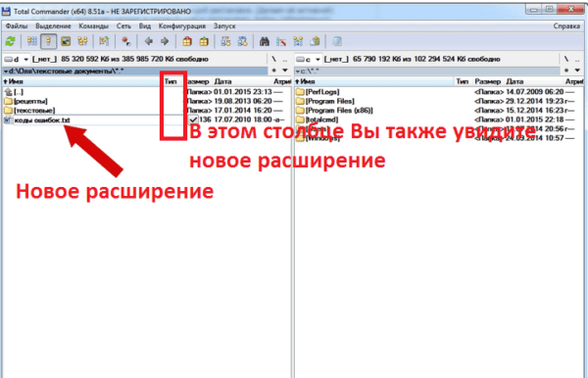Screen dimensions: 588x378
Task: Unpack files with the second archive icon
Action: pos(204,41)
